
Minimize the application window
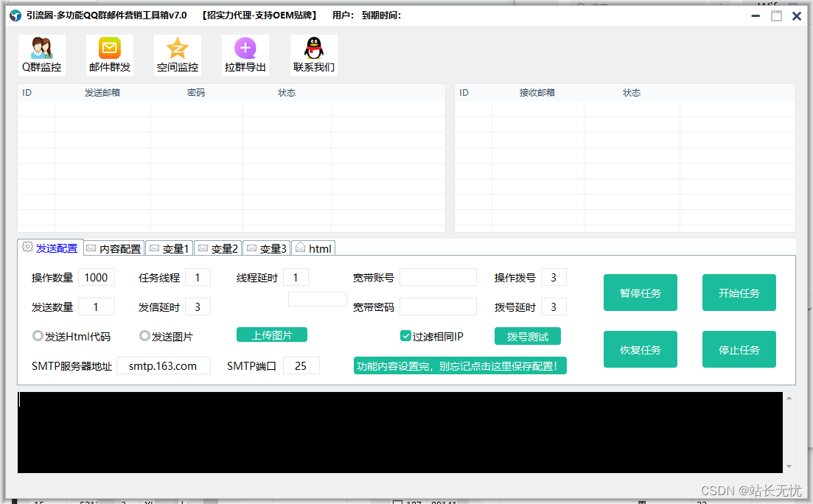tap(756, 16)
